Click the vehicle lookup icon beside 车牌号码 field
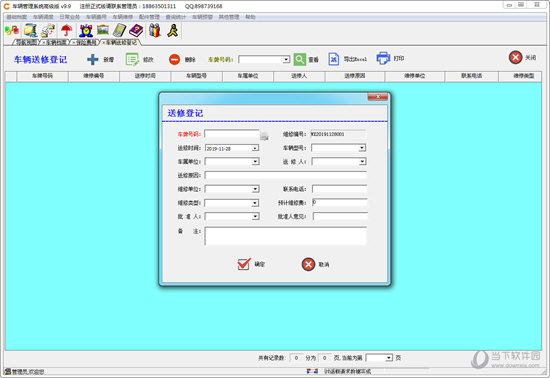550x378 pixels. point(264,136)
